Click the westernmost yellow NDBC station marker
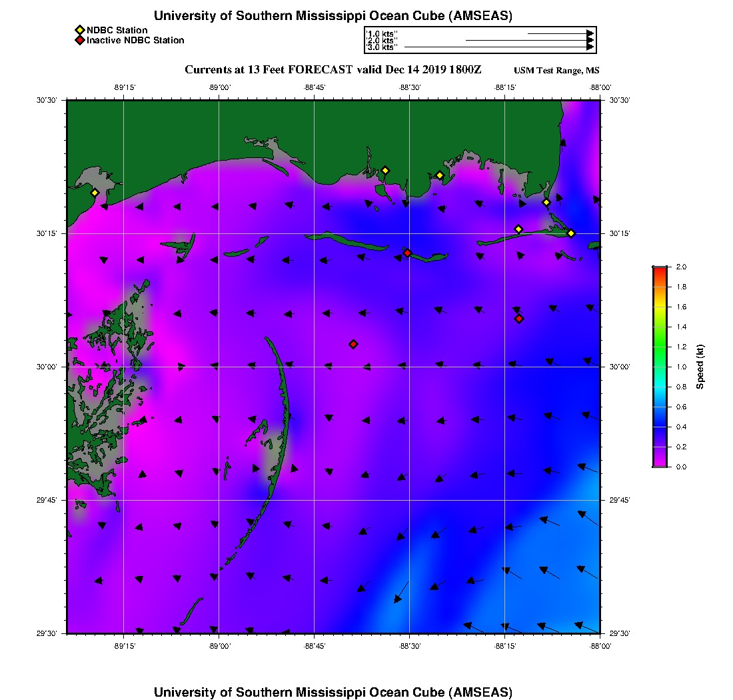Screen dimensions: 733x700 95,193
